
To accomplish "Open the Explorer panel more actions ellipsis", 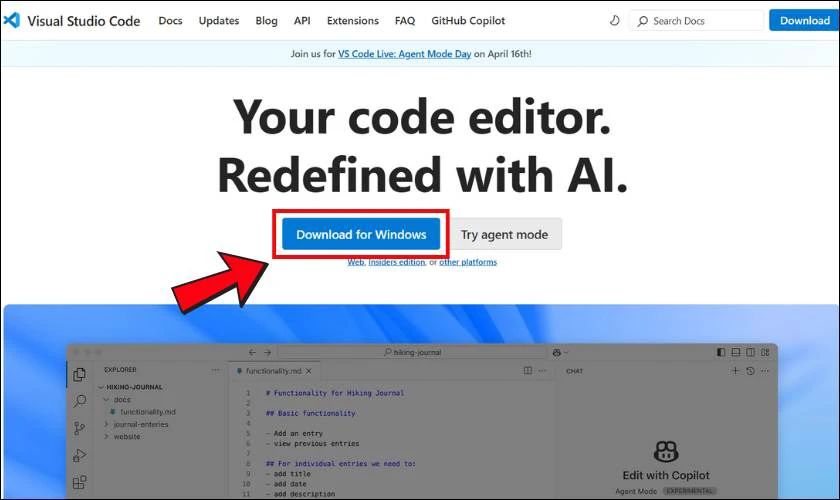I will pyautogui.click(x=215, y=370).
